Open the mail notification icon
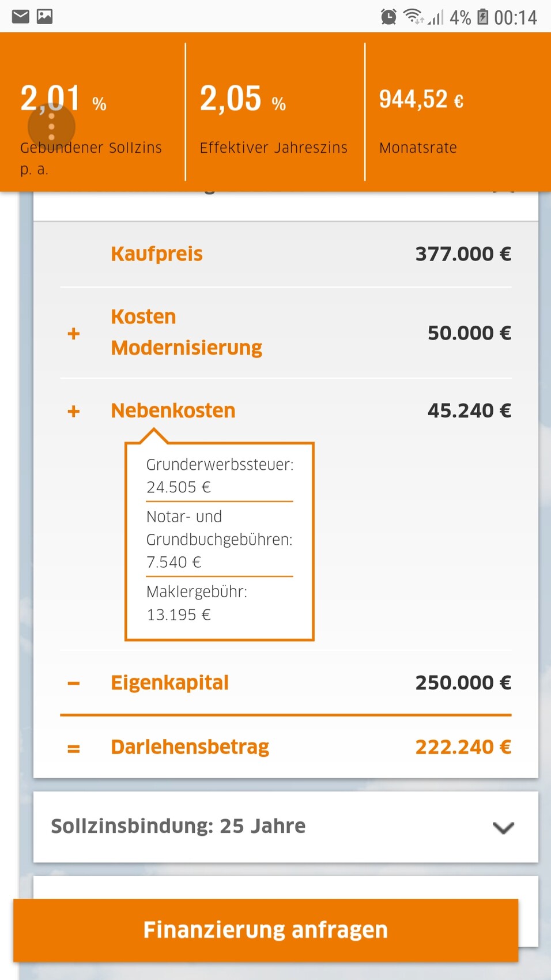The image size is (551, 980). click(x=21, y=17)
